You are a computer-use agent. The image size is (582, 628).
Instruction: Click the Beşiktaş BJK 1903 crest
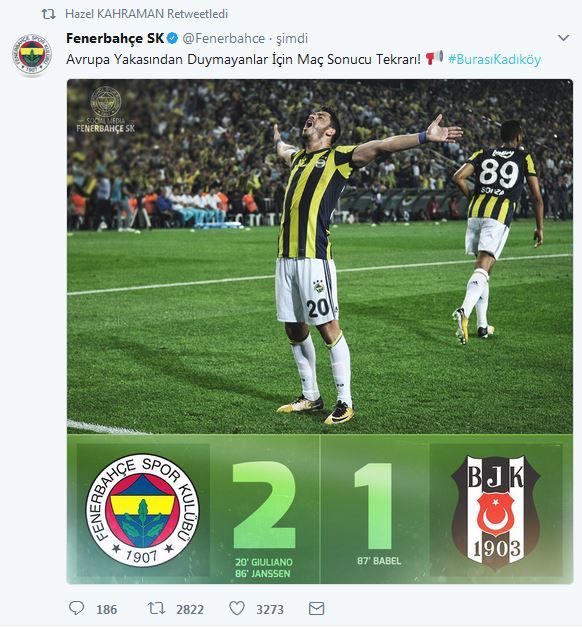pos(495,513)
